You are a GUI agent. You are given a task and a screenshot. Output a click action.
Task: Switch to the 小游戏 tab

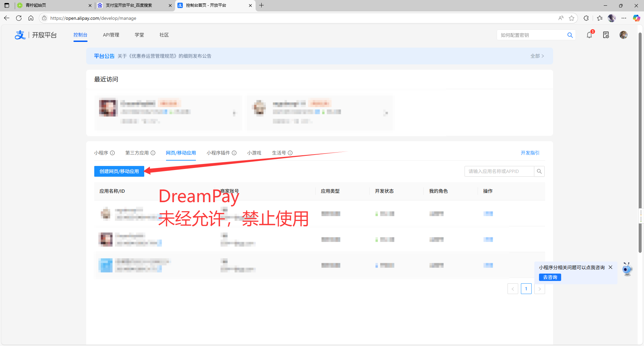pos(254,153)
